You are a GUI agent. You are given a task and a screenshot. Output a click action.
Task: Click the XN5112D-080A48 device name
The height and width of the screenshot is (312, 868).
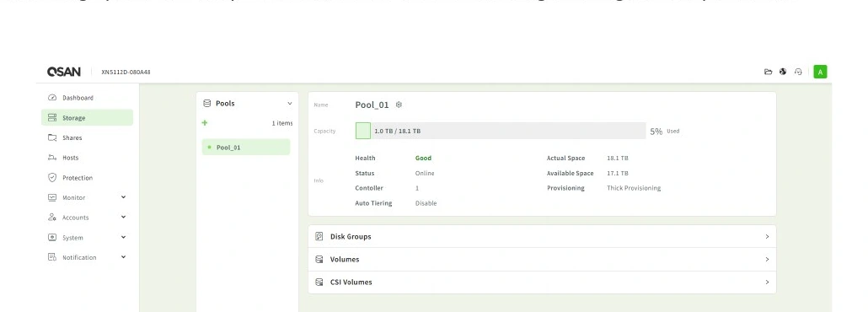126,72
